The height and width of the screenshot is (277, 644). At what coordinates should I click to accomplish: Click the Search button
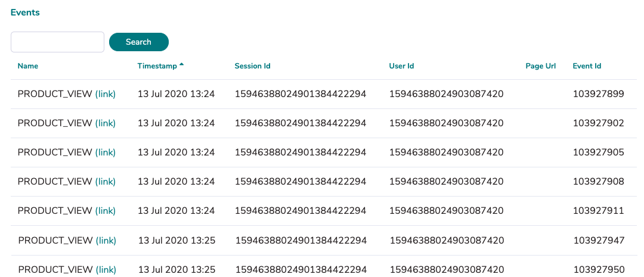tap(139, 42)
